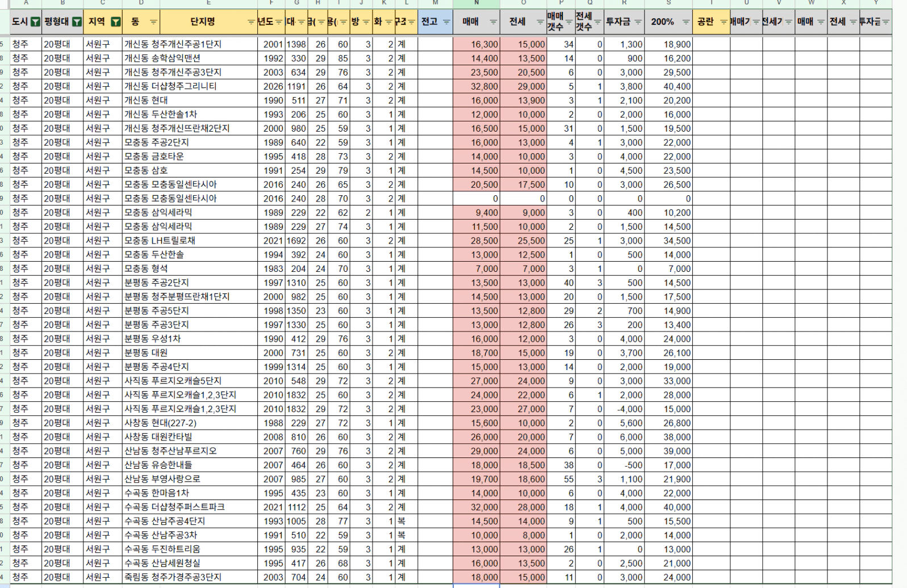The height and width of the screenshot is (588, 907).
Task: Select the 전세 price cell 29,000
Action: tap(523, 86)
